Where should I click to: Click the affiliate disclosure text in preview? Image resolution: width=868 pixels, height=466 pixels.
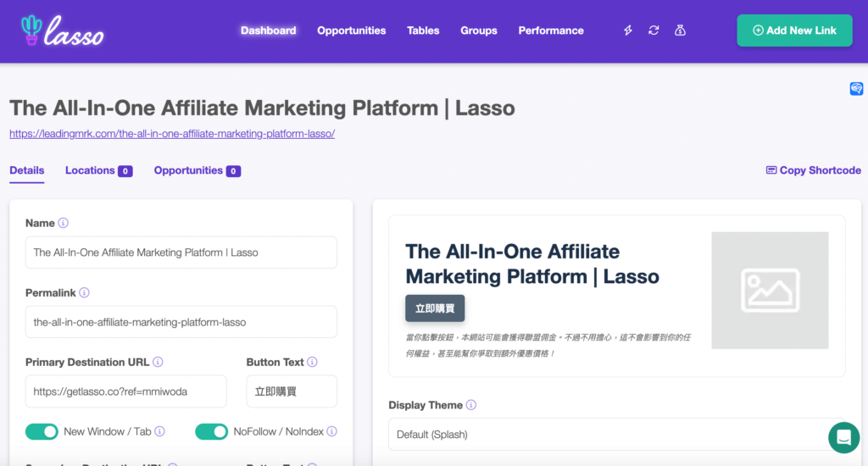(x=548, y=346)
